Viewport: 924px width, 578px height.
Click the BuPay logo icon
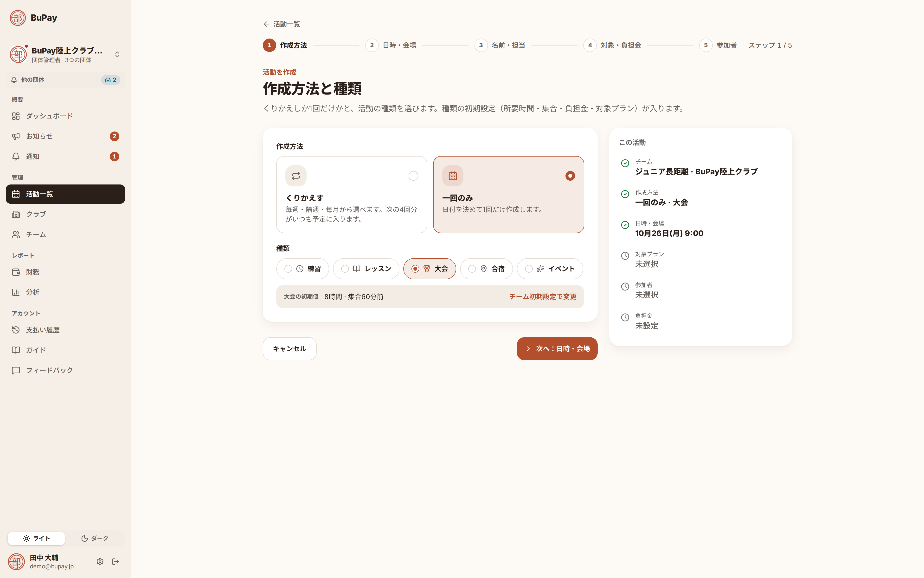[18, 18]
